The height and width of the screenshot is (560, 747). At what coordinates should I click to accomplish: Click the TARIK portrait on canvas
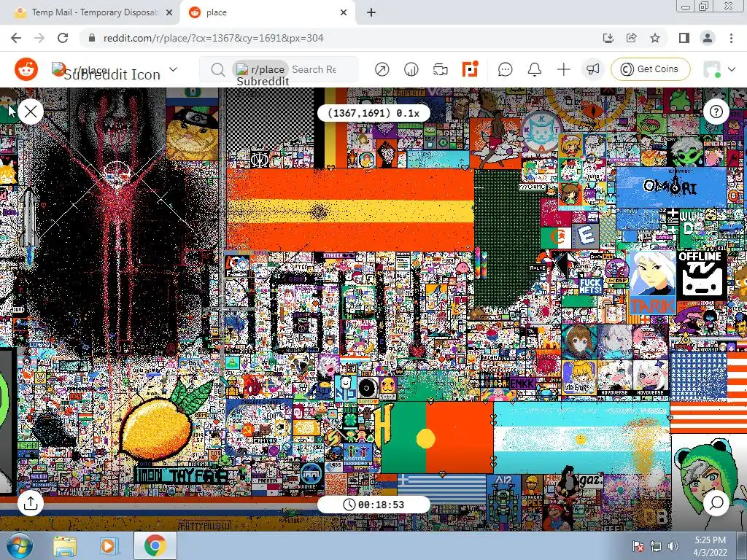(653, 283)
